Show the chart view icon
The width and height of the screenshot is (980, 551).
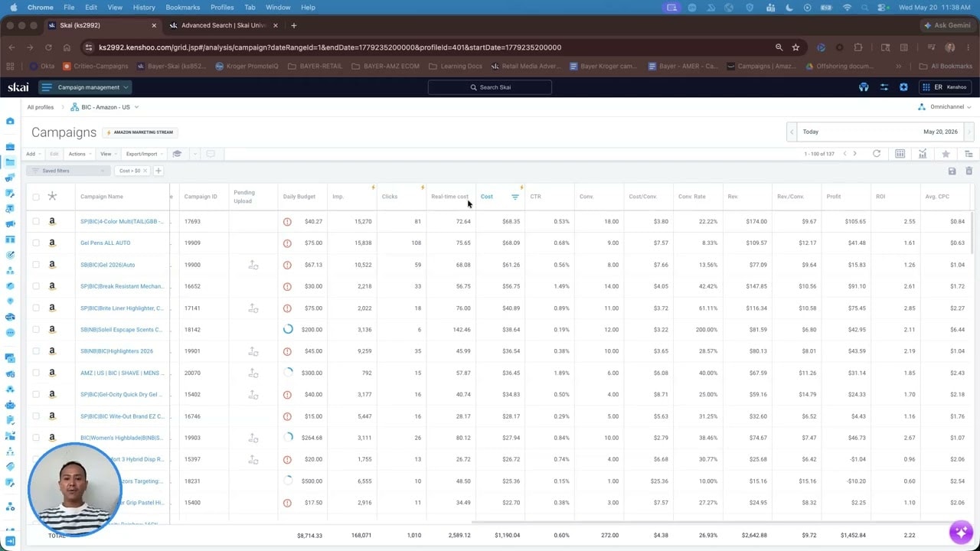click(x=923, y=154)
